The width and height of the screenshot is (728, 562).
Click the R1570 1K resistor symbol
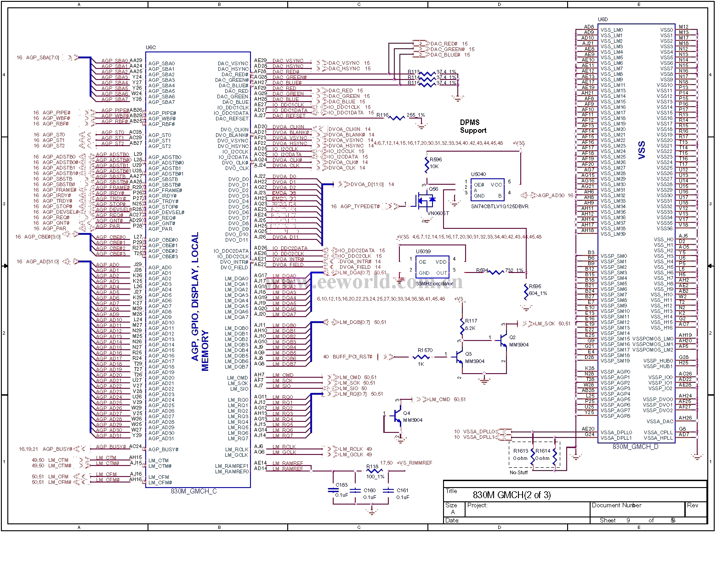coord(421,357)
